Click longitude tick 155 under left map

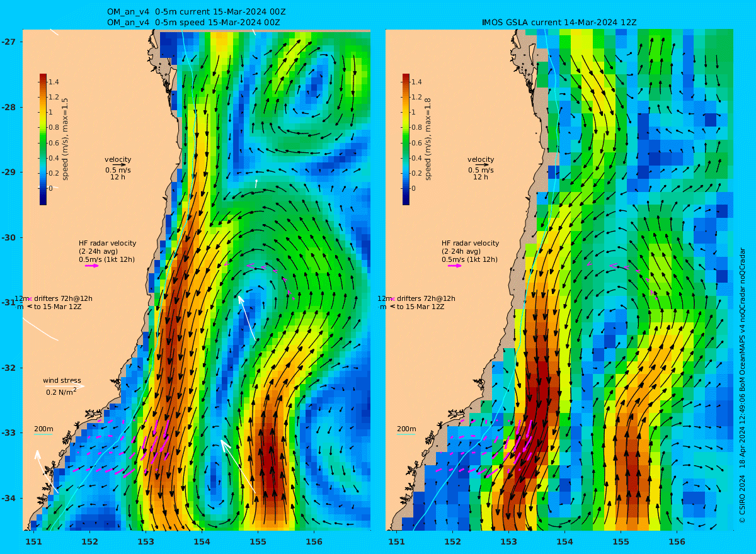(x=258, y=541)
